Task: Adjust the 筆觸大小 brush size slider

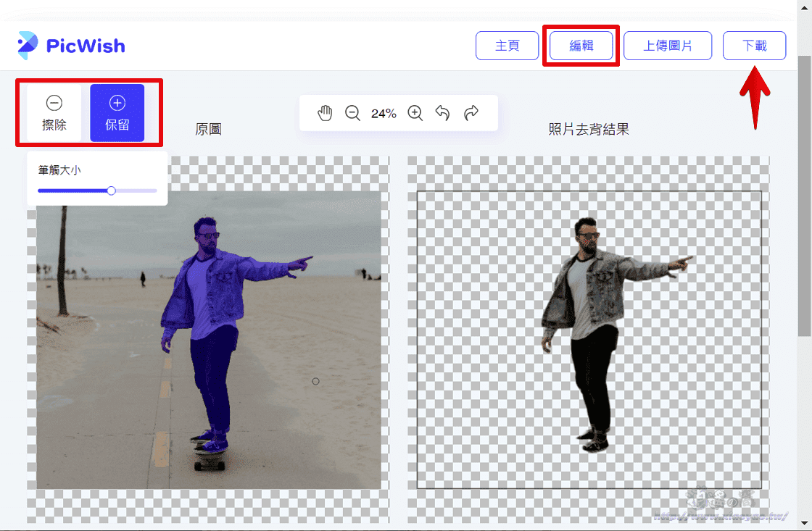Action: [x=110, y=191]
